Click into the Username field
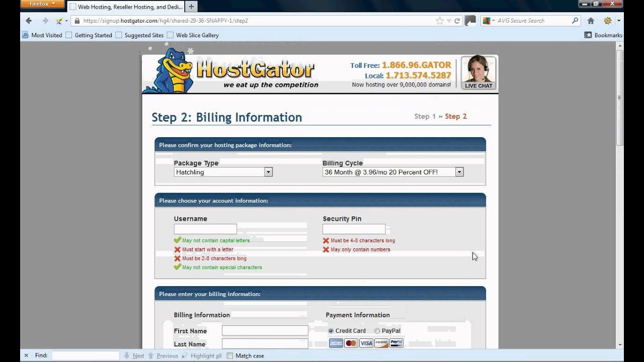 205,229
